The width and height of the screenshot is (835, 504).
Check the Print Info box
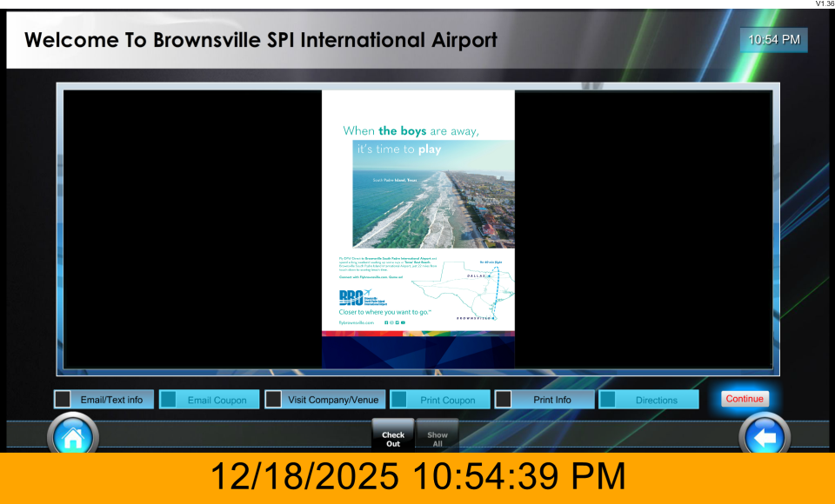tap(504, 400)
